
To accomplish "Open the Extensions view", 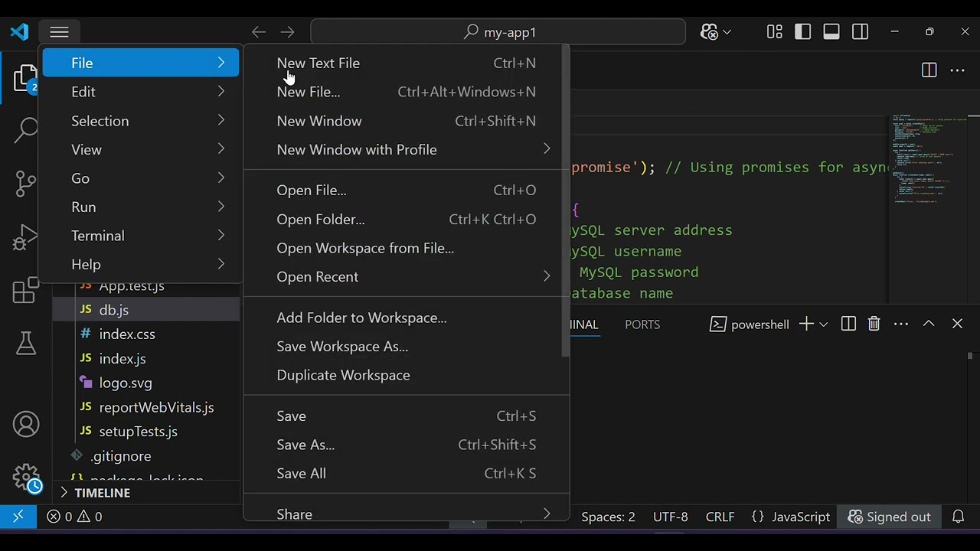I will click(25, 291).
